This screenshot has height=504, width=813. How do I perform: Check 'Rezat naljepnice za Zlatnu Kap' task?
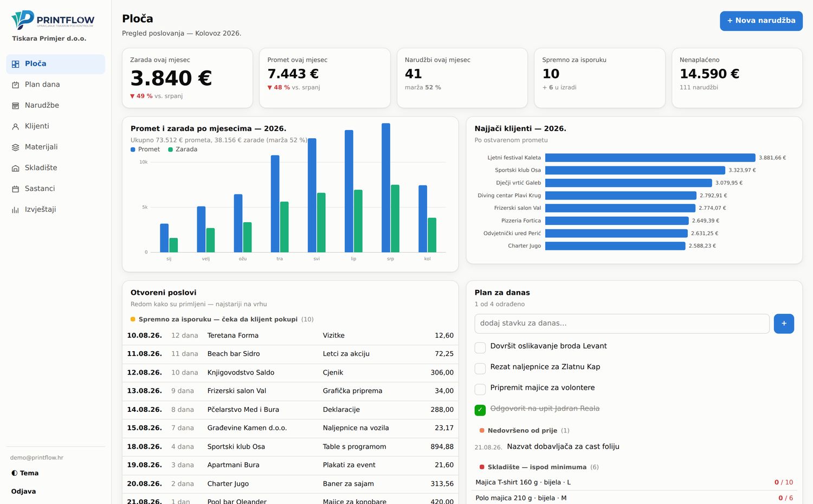(x=480, y=369)
